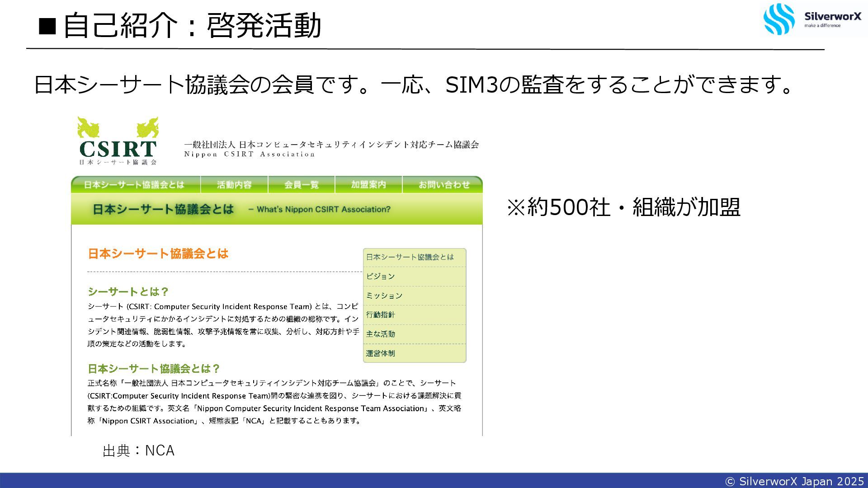
Task: Open the ミッション sidebar link
Action: pyautogui.click(x=384, y=296)
